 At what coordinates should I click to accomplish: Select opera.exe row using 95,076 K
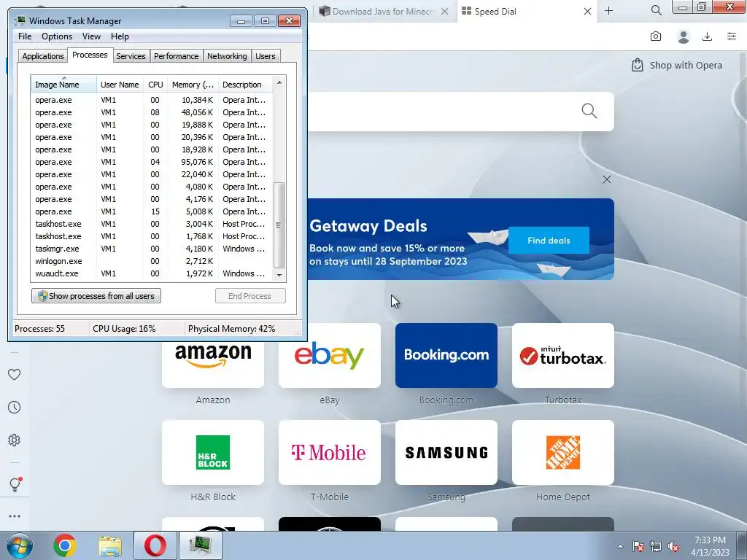coord(152,162)
